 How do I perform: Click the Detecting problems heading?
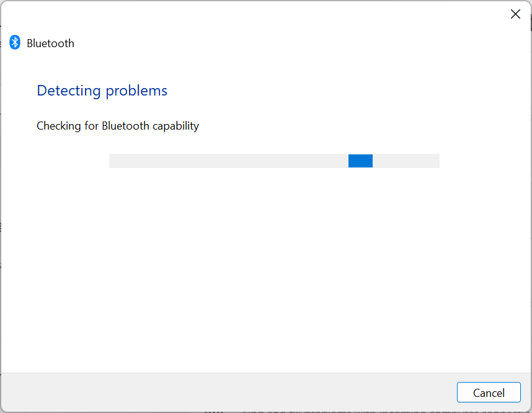coord(102,91)
